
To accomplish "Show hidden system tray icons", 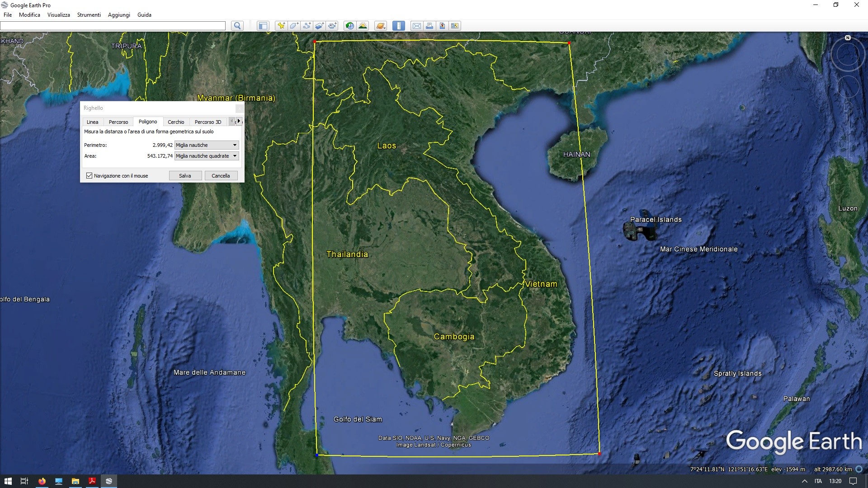I will point(804,481).
